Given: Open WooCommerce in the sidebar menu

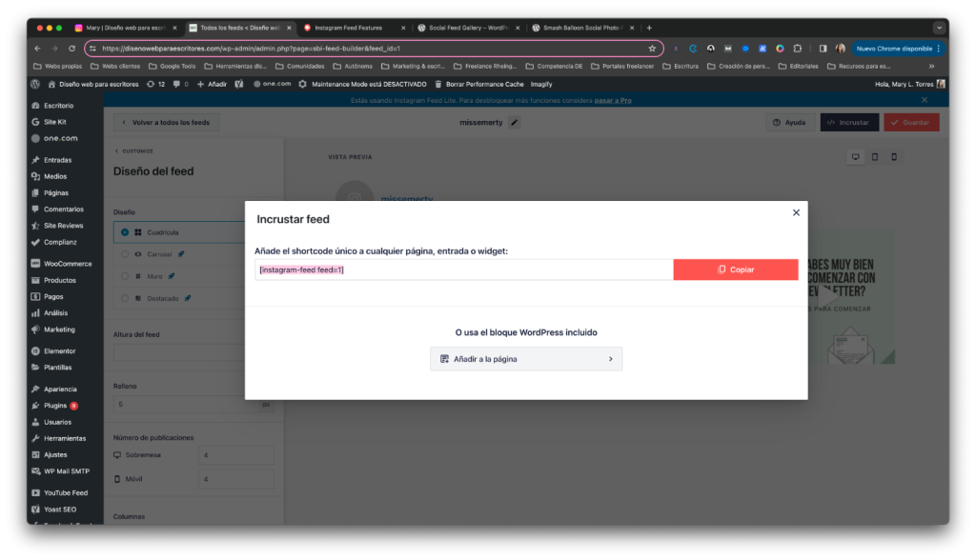Looking at the screenshot, I should tap(67, 264).
